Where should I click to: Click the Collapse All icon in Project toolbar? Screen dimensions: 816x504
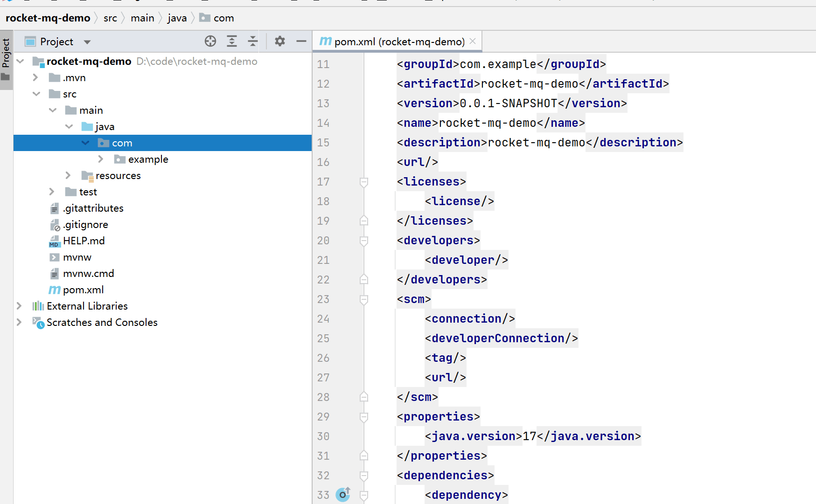[x=253, y=41]
